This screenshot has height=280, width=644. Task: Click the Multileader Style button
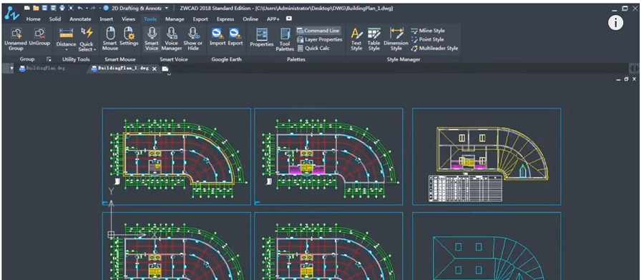pyautogui.click(x=434, y=49)
